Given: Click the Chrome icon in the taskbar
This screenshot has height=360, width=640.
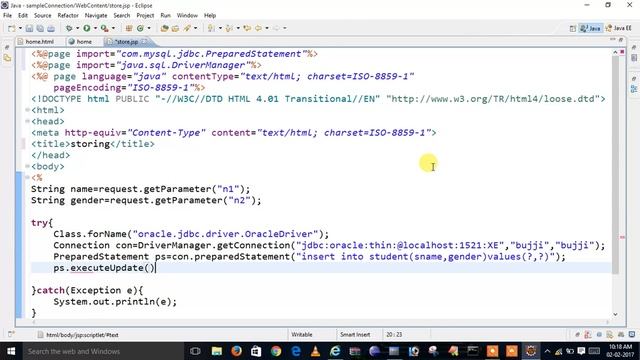Looking at the screenshot, I should point(276,351).
